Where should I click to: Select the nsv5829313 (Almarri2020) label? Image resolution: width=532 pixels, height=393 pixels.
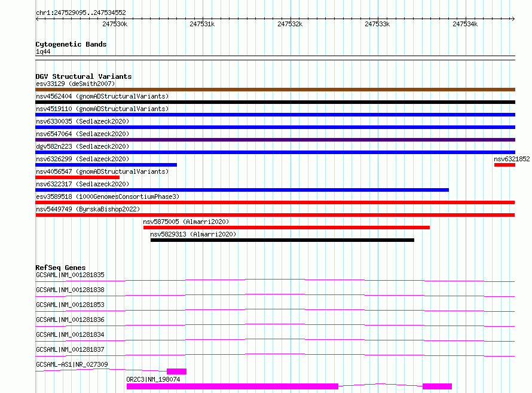[193, 234]
